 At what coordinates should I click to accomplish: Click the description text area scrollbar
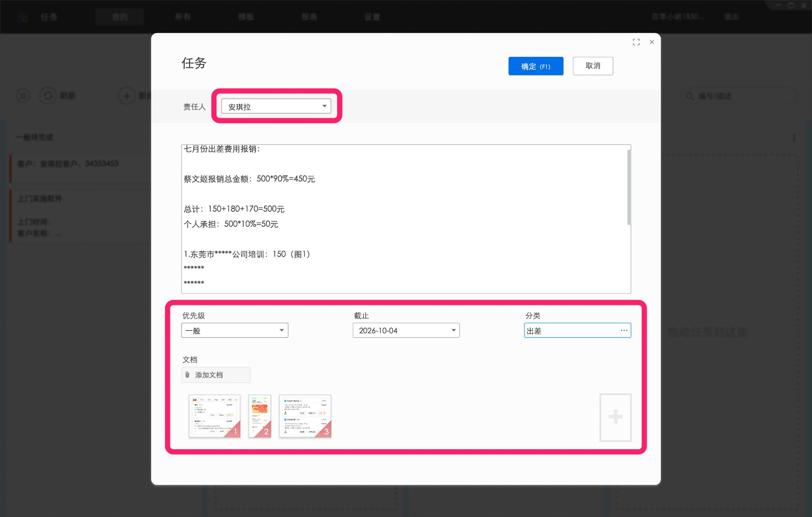coord(629,187)
